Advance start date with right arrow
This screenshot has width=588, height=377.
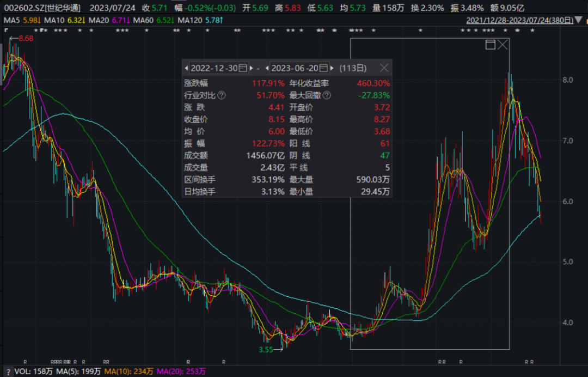point(251,68)
